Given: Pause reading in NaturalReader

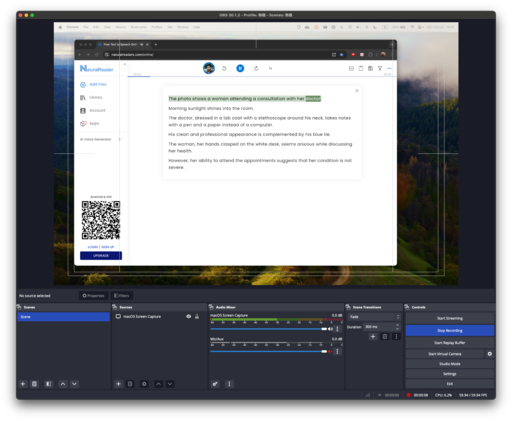Looking at the screenshot, I should coord(240,68).
